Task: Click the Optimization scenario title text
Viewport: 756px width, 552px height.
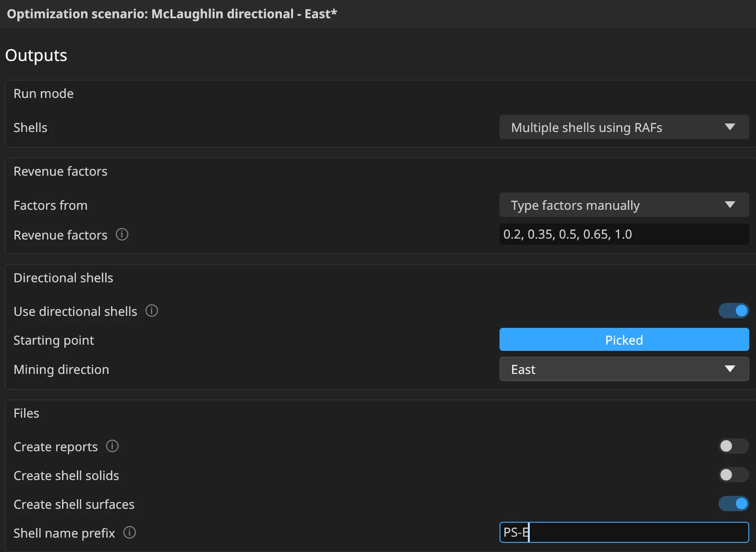Action: pos(172,14)
